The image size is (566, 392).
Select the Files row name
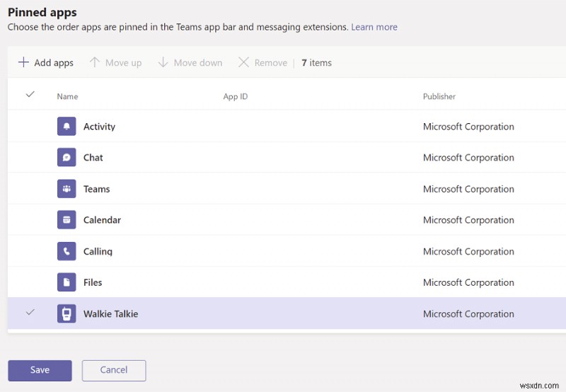pos(93,282)
